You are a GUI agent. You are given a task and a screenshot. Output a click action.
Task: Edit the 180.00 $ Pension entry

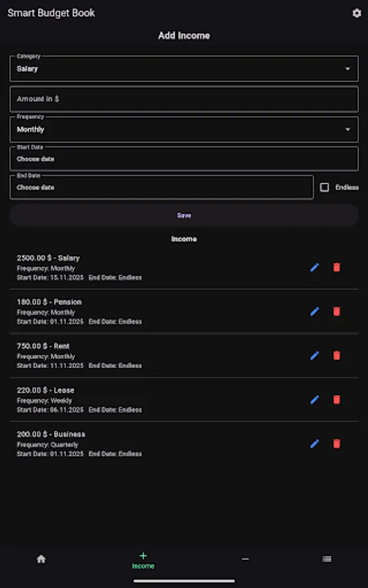click(314, 311)
